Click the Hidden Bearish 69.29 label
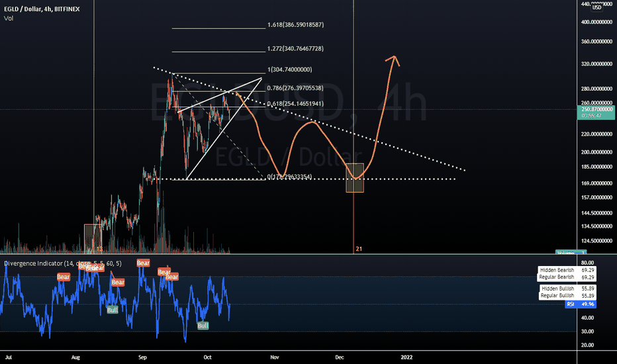The height and width of the screenshot is (364, 617). (567, 270)
